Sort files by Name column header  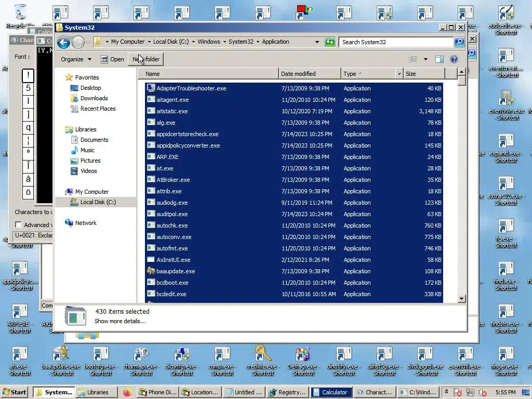tap(208, 74)
